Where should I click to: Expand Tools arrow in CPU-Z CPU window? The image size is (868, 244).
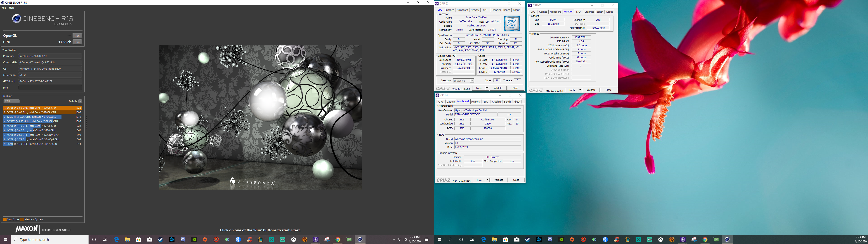(x=487, y=88)
